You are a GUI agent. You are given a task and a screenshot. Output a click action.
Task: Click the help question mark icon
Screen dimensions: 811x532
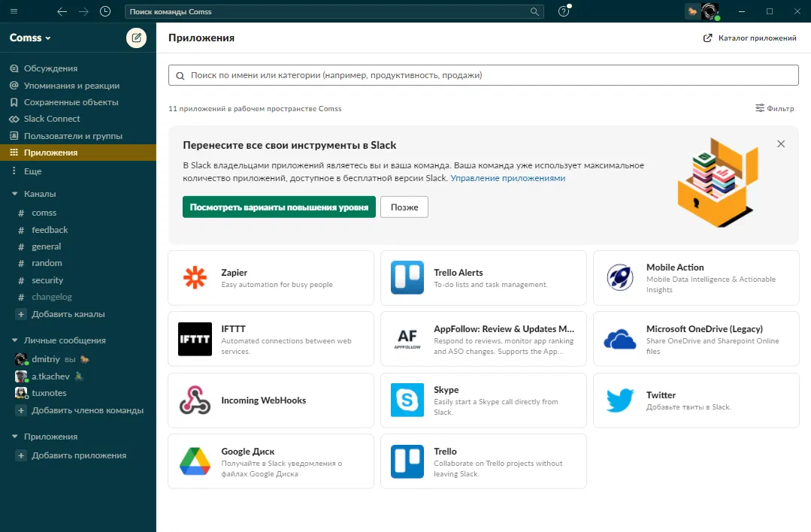click(564, 11)
